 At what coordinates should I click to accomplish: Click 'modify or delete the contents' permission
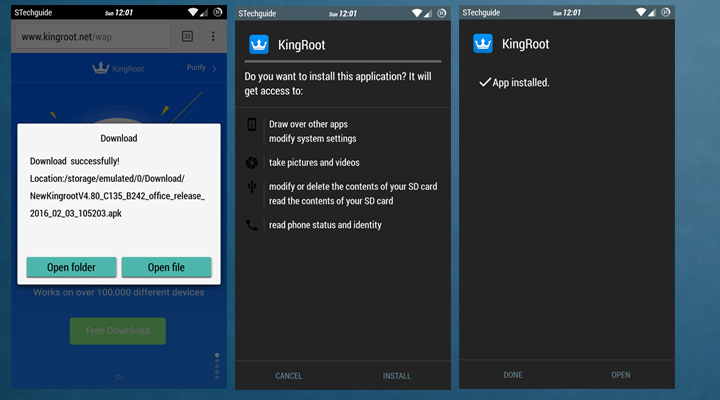[353, 186]
